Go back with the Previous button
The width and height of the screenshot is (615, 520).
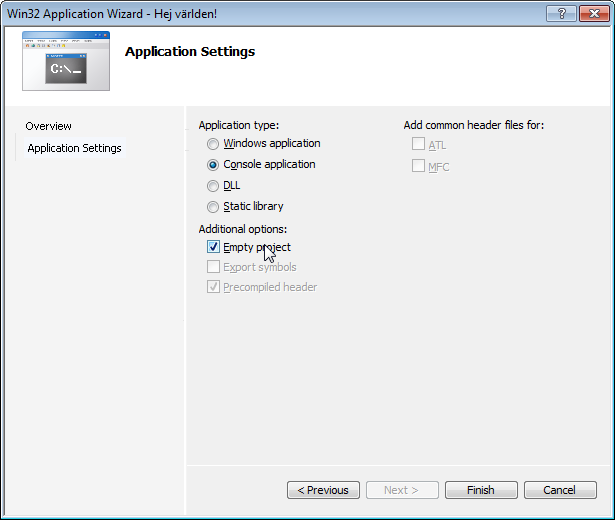coord(323,490)
